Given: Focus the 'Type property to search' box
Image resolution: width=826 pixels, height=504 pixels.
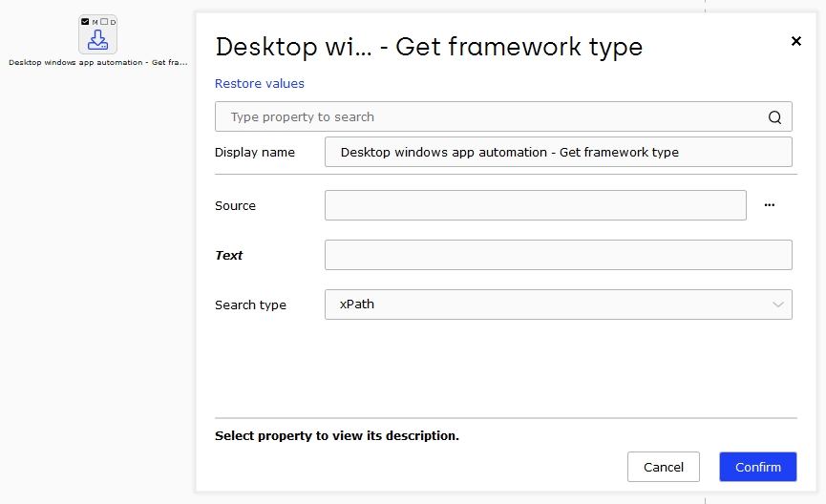Looking at the screenshot, I should (503, 116).
